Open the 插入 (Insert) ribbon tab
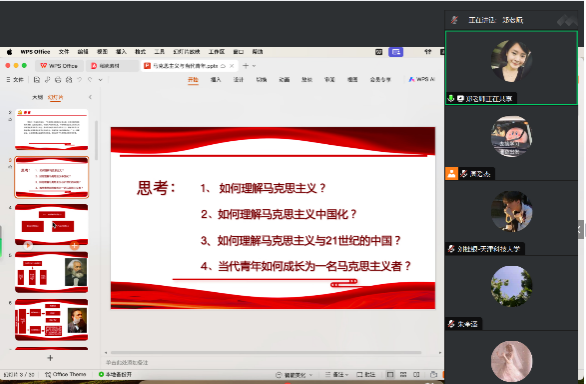Viewport: 586px width, 384px height. (216, 80)
